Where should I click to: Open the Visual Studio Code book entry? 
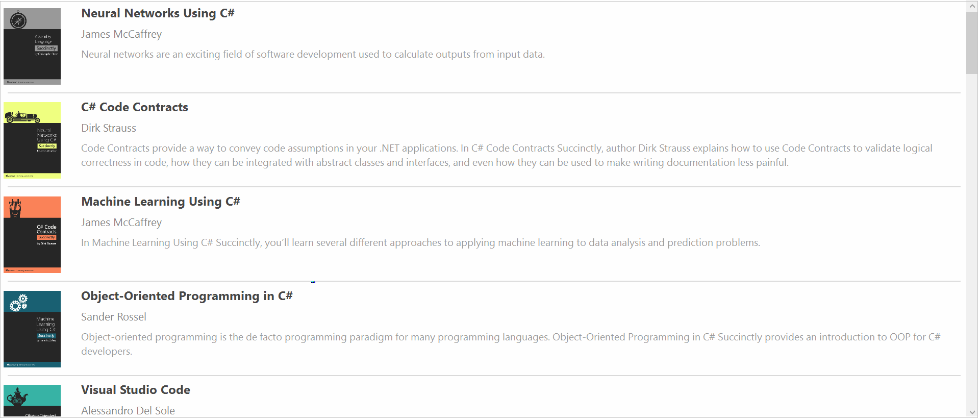click(x=135, y=389)
